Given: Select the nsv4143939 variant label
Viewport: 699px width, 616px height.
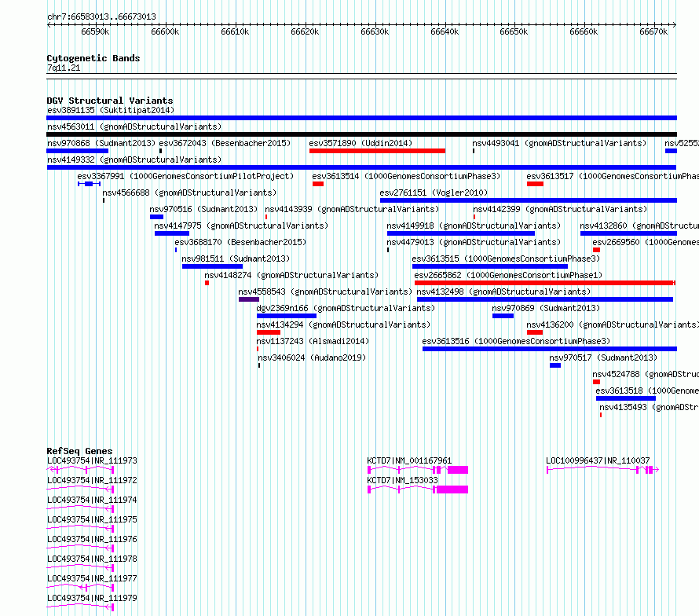Looking at the screenshot, I should pos(352,209).
